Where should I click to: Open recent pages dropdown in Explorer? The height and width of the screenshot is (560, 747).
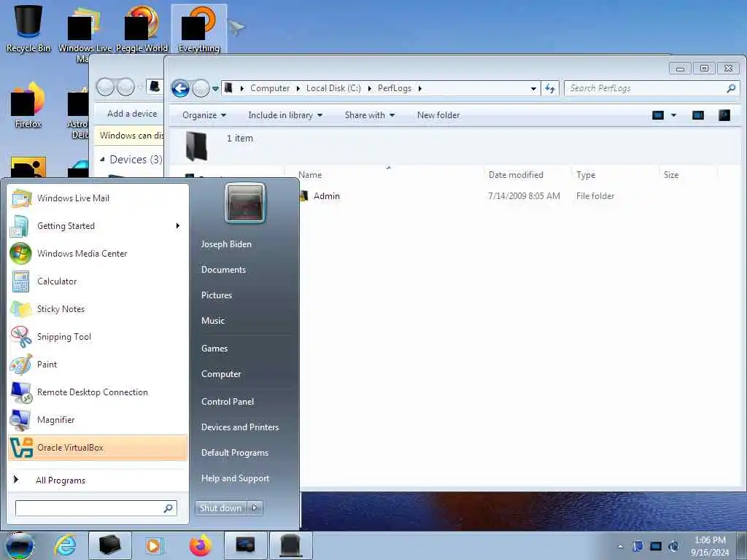[x=215, y=88]
